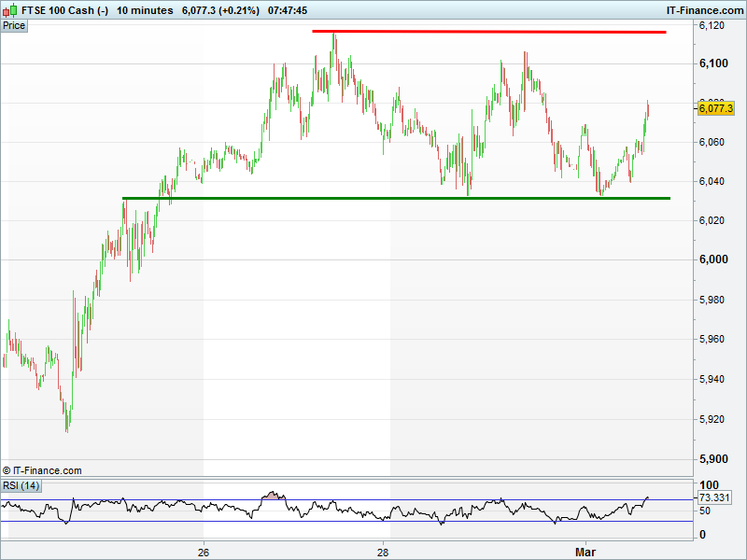747x560 pixels.
Task: Open the RSI (14) indicator label
Action: pos(21,485)
